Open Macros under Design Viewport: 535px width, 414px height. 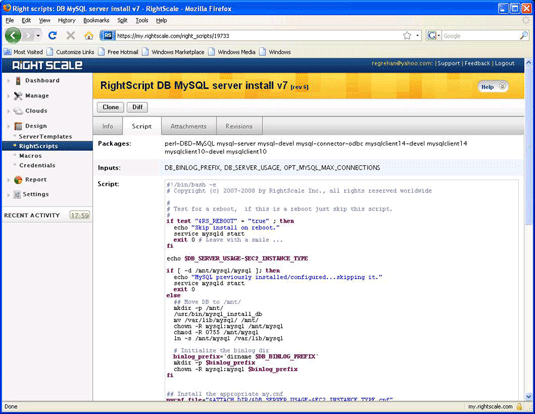(30, 156)
